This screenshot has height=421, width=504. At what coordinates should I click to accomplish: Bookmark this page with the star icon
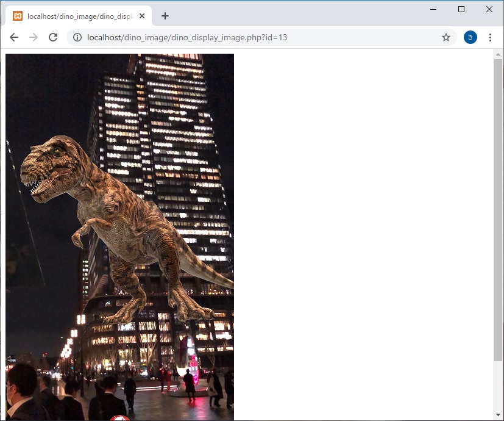pyautogui.click(x=446, y=37)
